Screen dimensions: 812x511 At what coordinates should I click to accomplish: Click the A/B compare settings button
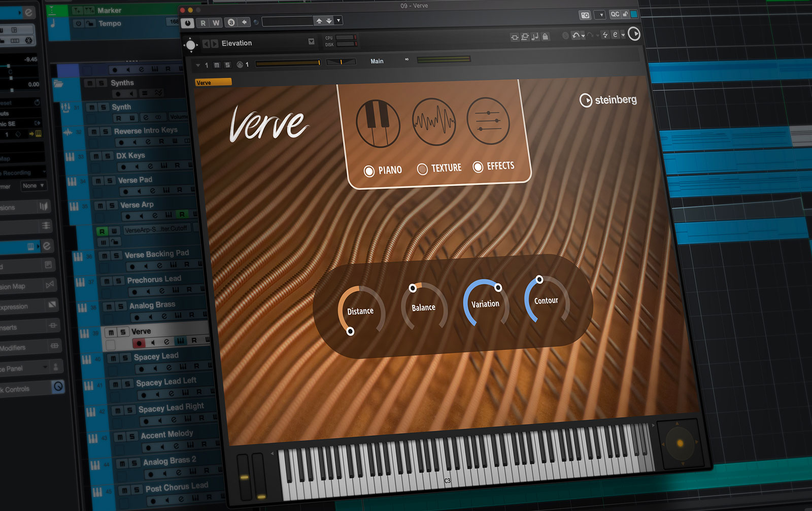tap(231, 22)
